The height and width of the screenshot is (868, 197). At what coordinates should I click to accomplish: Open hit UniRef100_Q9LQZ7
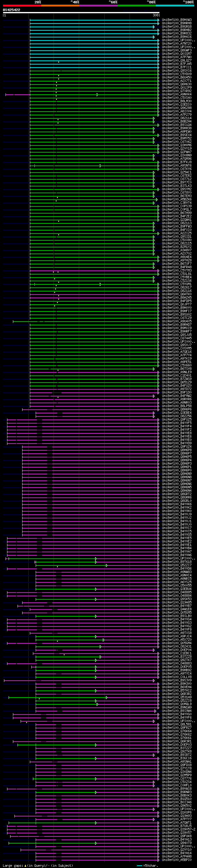click(x=176, y=60)
